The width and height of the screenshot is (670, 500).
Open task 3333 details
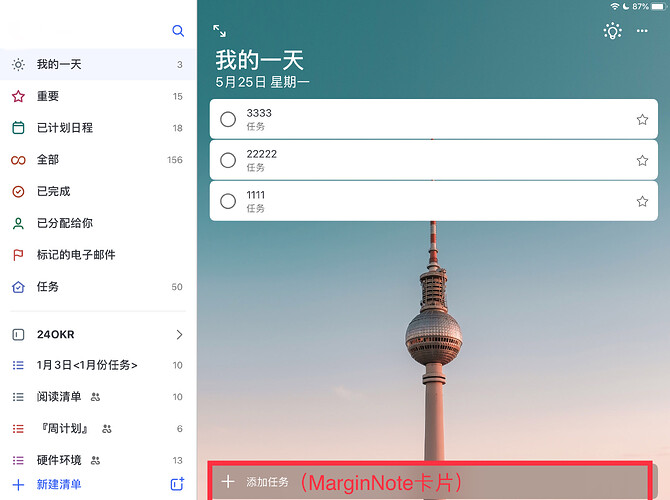pyautogui.click(x=433, y=119)
